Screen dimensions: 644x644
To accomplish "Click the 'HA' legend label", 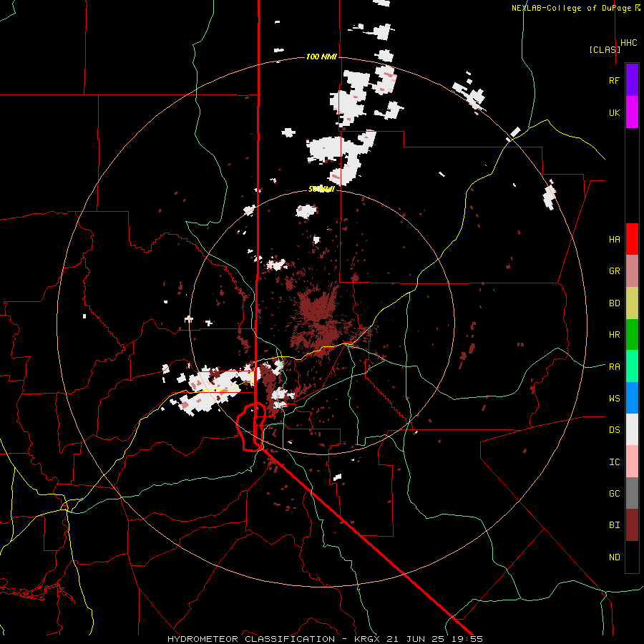I will click(614, 240).
